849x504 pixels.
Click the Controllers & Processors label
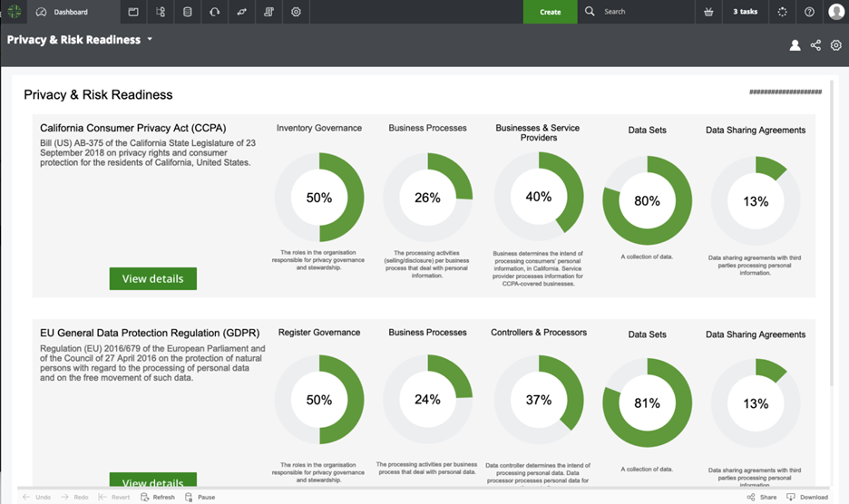tap(539, 333)
